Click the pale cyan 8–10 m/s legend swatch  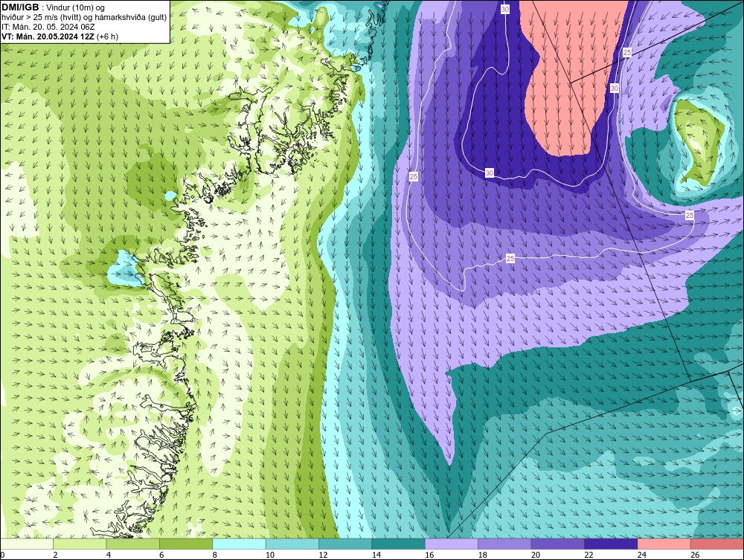coord(239,544)
